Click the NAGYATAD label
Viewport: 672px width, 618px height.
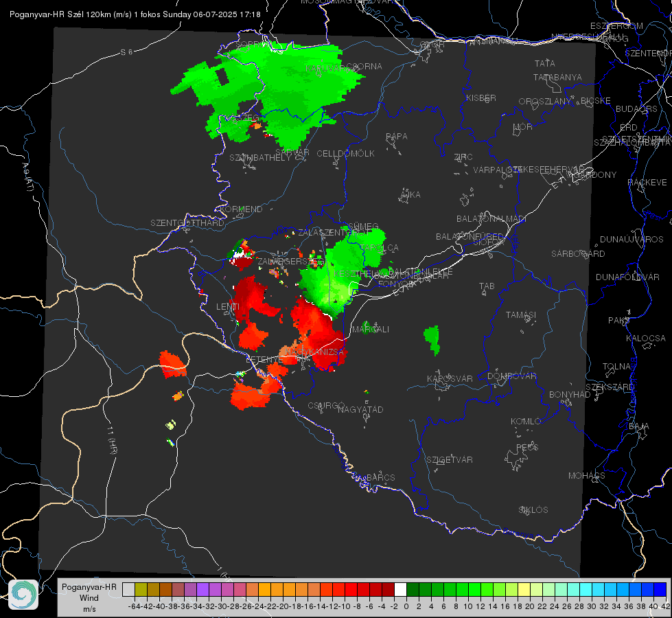click(x=360, y=409)
